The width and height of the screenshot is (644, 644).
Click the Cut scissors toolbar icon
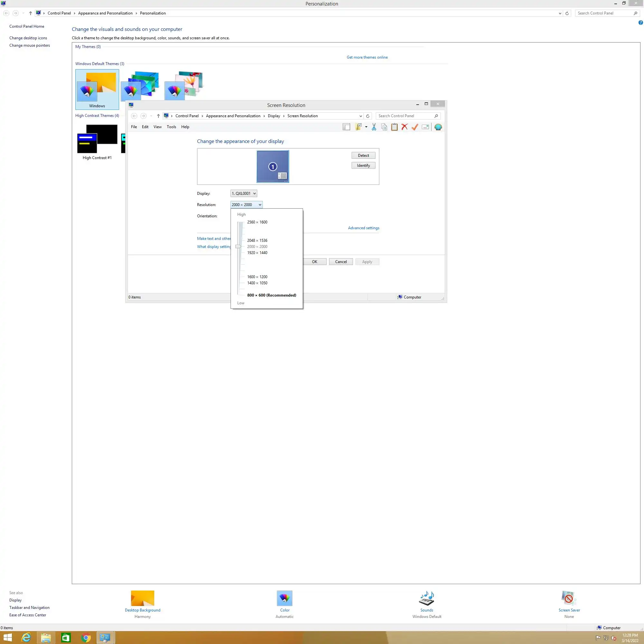(374, 127)
